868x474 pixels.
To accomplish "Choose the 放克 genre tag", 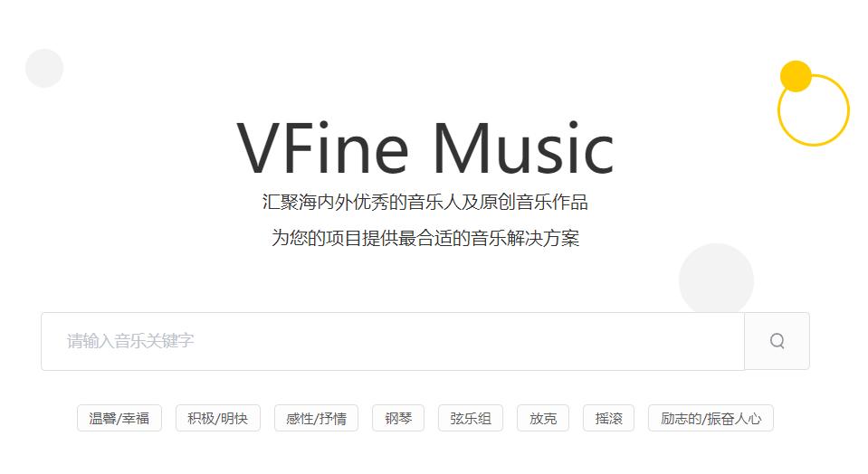I will tap(542, 418).
